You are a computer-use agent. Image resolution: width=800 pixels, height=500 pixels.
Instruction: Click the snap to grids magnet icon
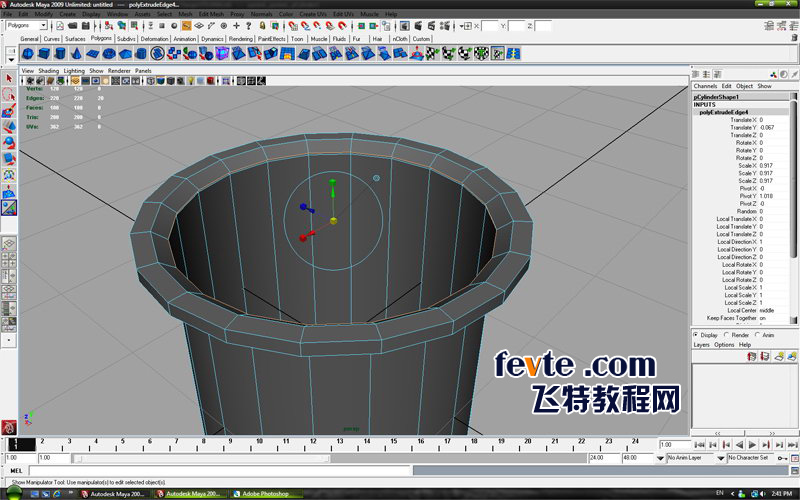pyautogui.click(x=293, y=26)
